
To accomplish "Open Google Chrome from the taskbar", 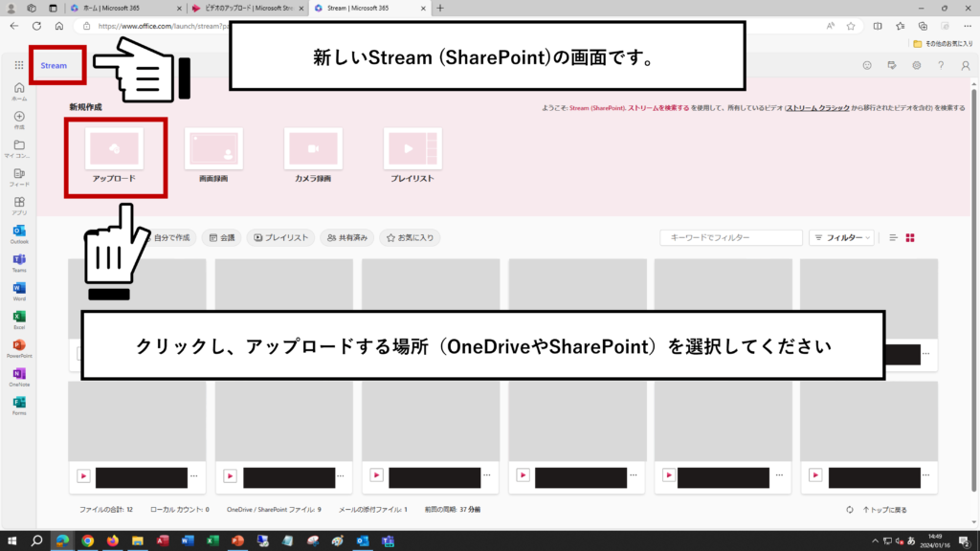I will coord(87,541).
